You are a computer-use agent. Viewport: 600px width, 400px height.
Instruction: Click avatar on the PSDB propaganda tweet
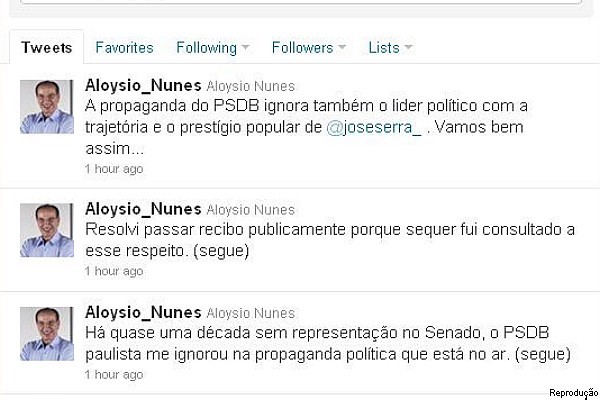(47, 107)
